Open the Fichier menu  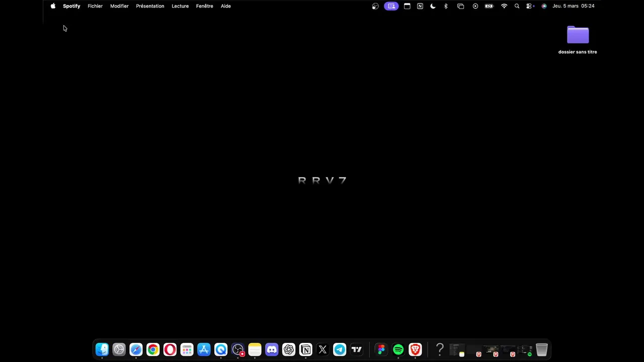95,6
